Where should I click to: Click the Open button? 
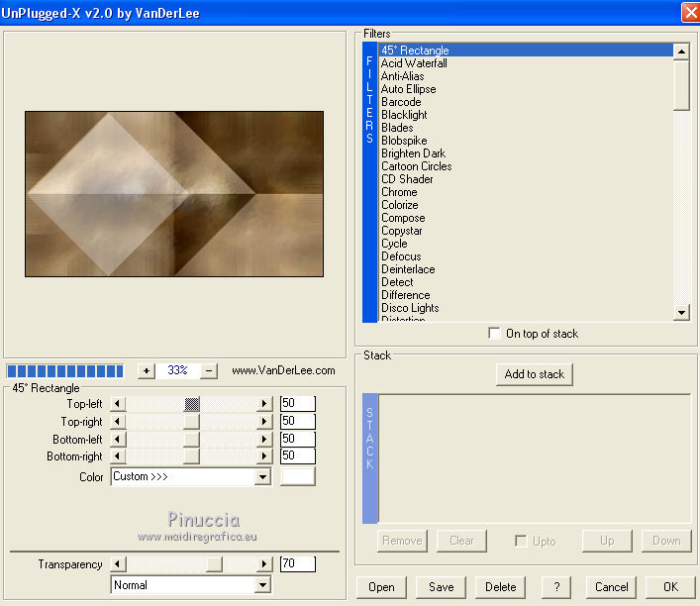tap(381, 587)
